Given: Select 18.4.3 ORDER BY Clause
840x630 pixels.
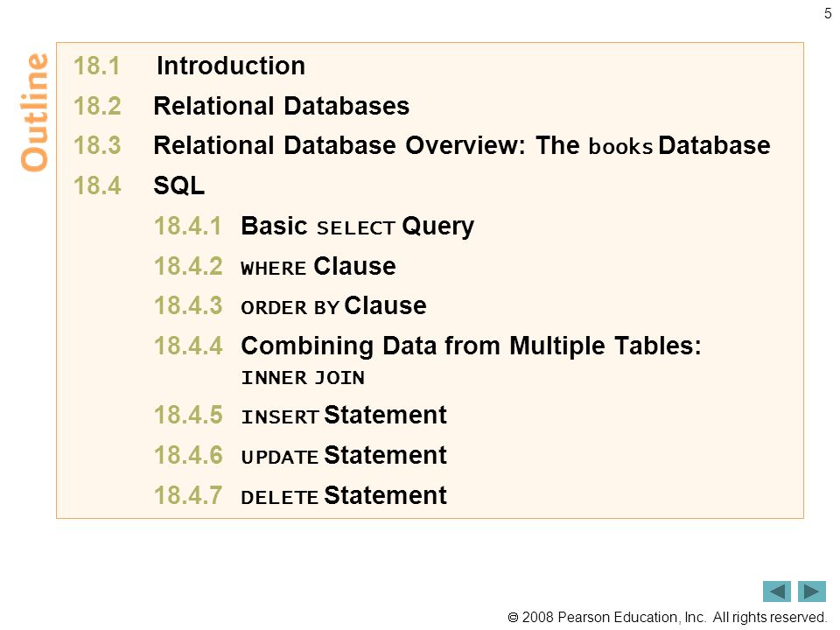Looking at the screenshot, I should 290,305.
